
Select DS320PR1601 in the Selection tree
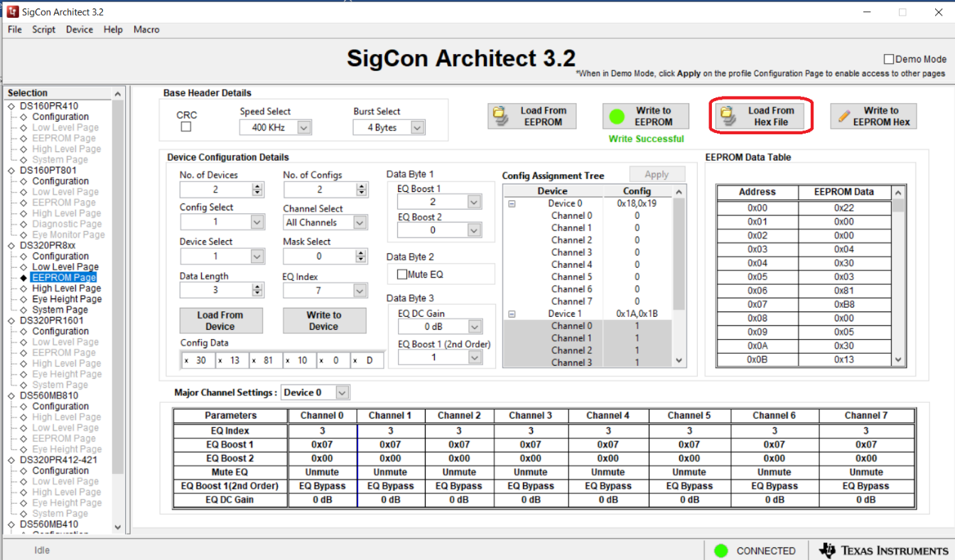click(51, 321)
